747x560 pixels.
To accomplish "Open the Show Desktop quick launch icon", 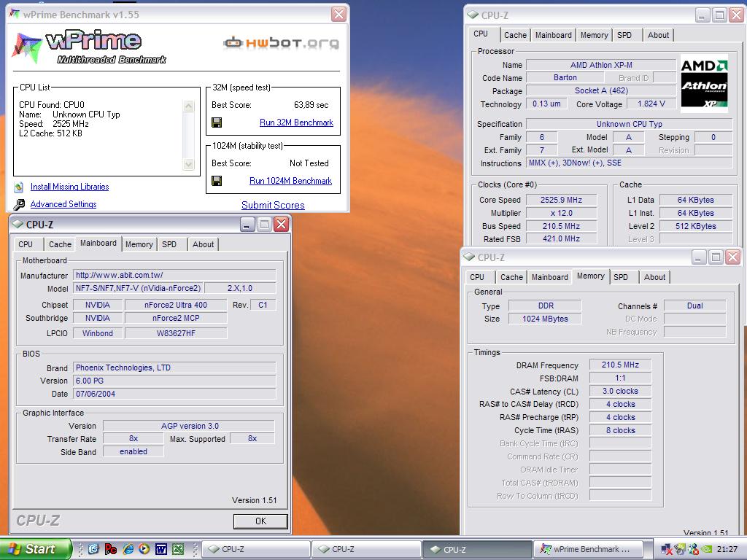I will pos(93,549).
